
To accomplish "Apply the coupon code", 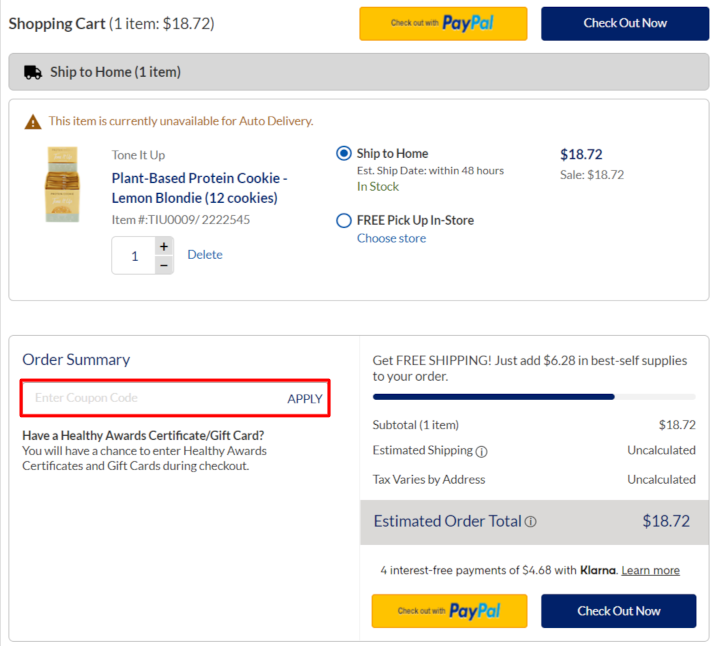I will point(305,398).
